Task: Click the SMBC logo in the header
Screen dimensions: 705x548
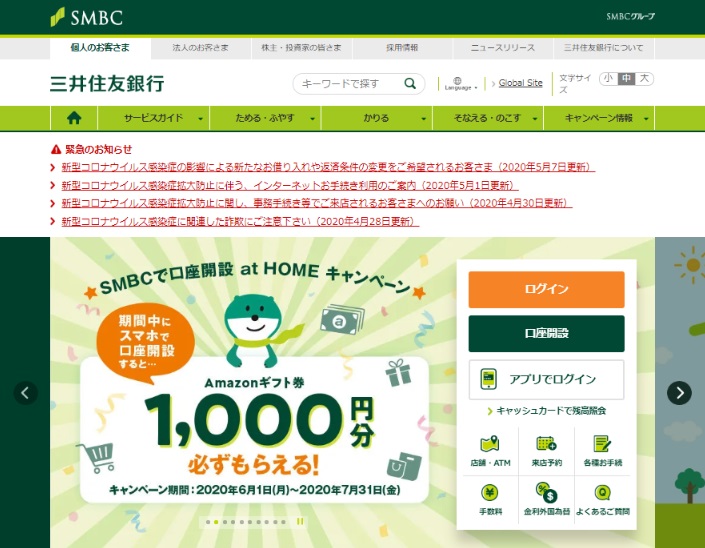Action: 86,17
